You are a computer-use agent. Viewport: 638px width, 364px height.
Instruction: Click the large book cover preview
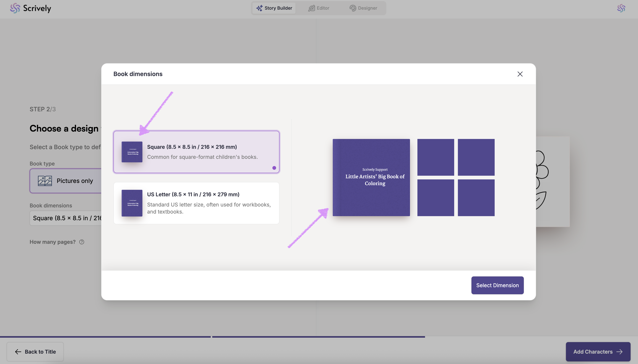pos(371,177)
